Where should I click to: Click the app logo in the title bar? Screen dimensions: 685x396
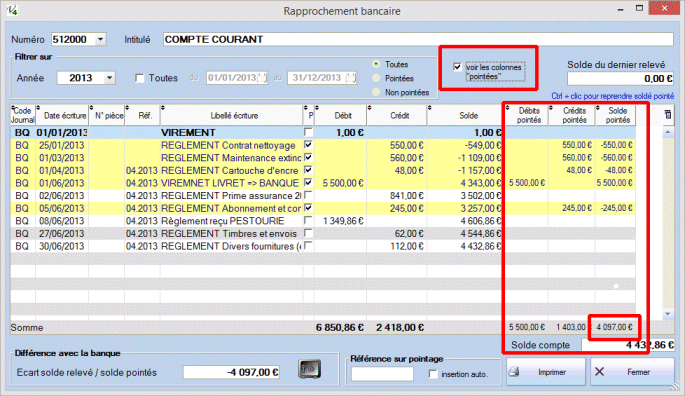[x=12, y=10]
